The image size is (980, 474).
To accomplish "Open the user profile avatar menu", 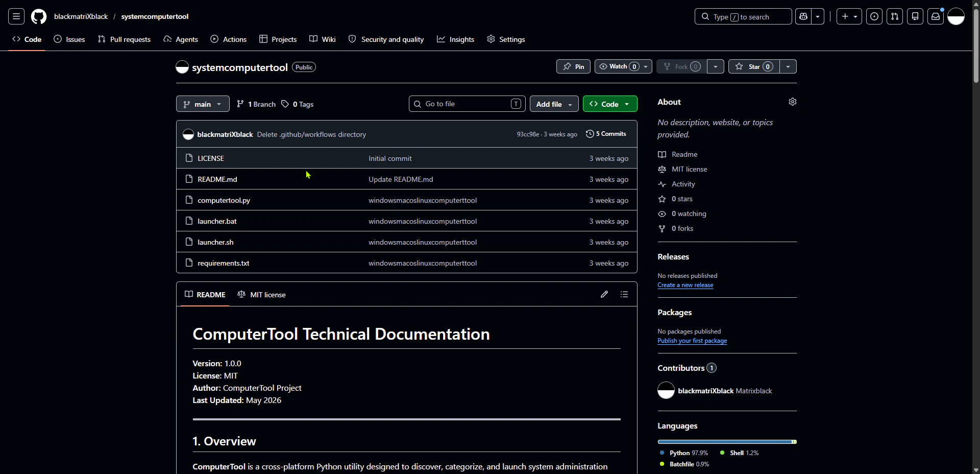I will point(956,16).
